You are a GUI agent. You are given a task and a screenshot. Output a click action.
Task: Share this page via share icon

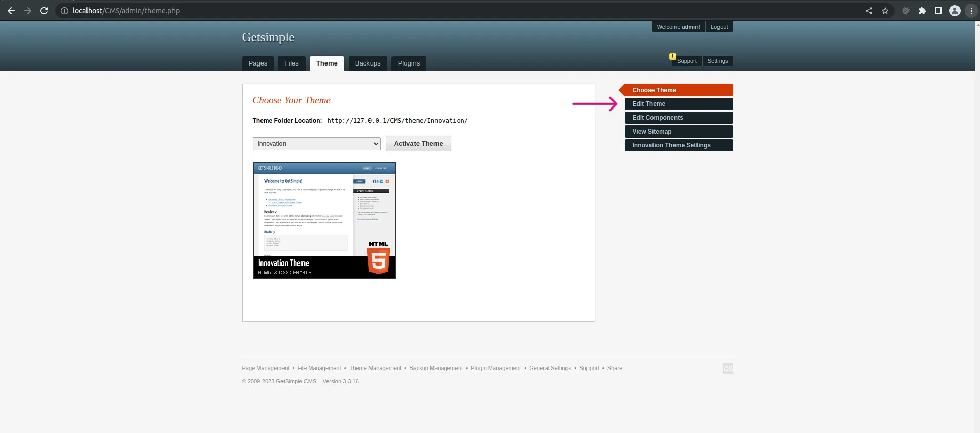[x=869, y=11]
